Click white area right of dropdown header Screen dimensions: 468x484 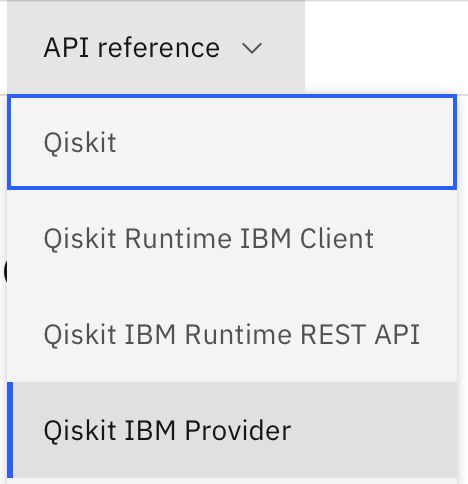pyautogui.click(x=386, y=47)
